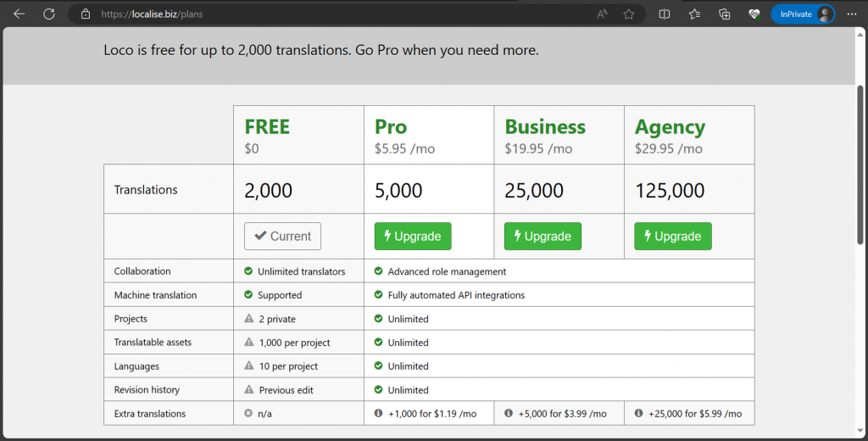
Task: Upgrade to the Business plan
Action: tap(542, 236)
